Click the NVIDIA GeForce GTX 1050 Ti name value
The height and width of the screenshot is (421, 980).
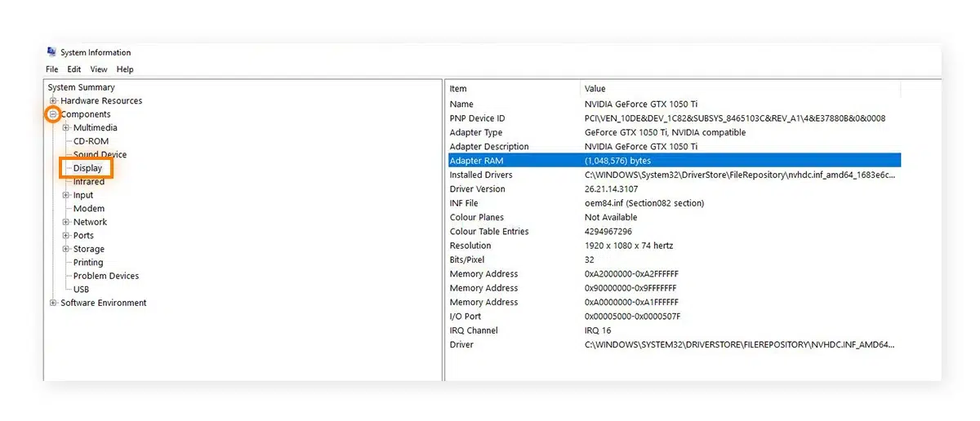coord(641,104)
